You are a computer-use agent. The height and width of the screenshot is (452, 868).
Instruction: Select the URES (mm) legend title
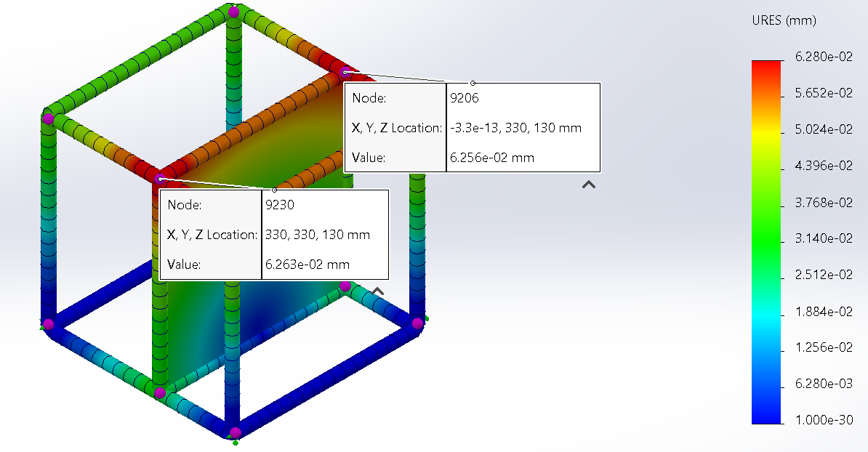point(784,20)
